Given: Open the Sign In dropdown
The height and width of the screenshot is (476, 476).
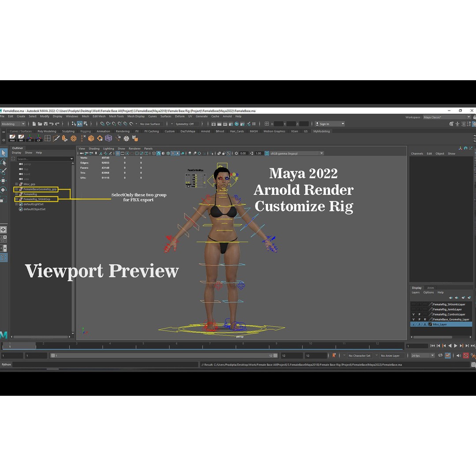Looking at the screenshot, I should coord(330,124).
